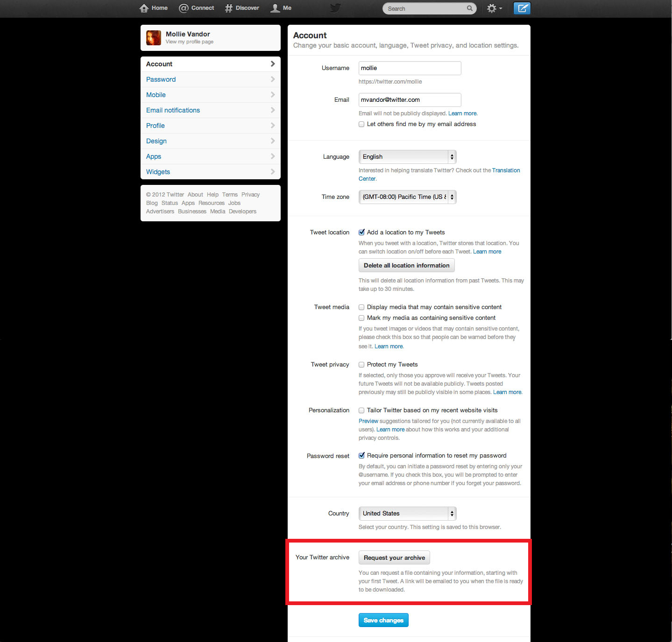Select Email notifications in sidebar
Viewport: 672px width, 642px height.
point(173,110)
